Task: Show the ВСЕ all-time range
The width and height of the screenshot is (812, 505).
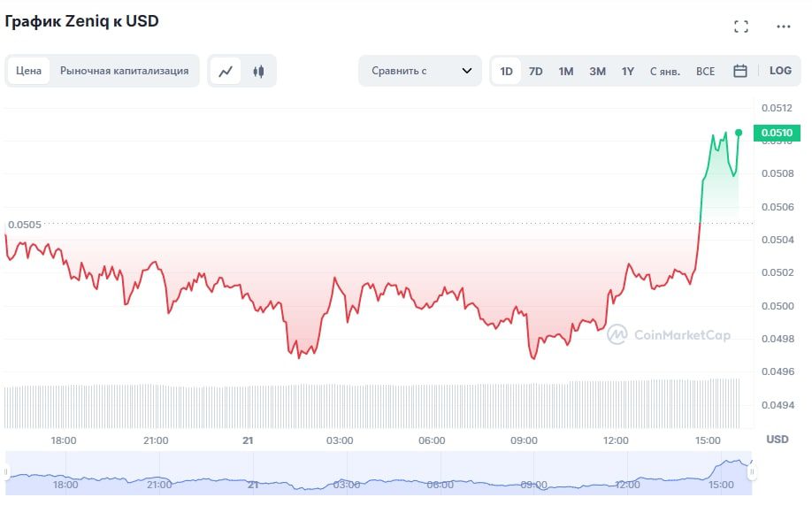Action: (x=705, y=72)
